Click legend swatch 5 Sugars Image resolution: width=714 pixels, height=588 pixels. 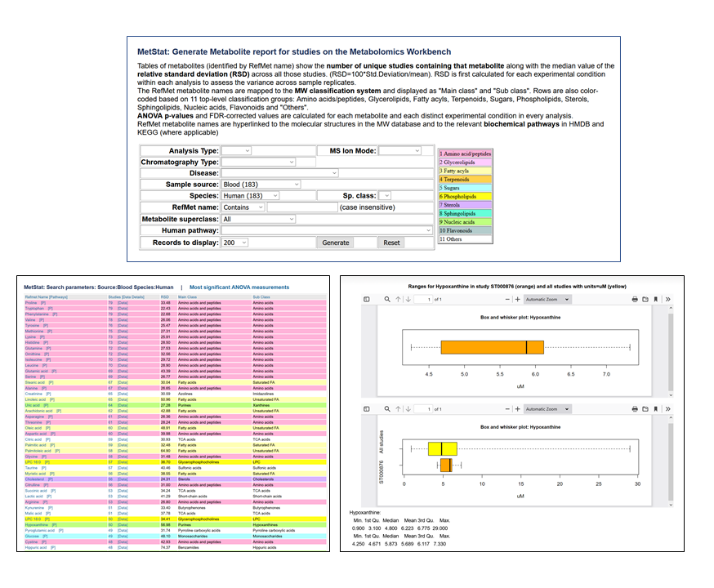(x=465, y=188)
